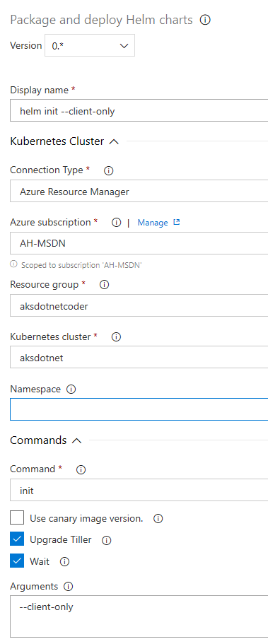Image resolution: width=268 pixels, height=644 pixels.
Task: Open Namespace info icon
Action: 71,390
